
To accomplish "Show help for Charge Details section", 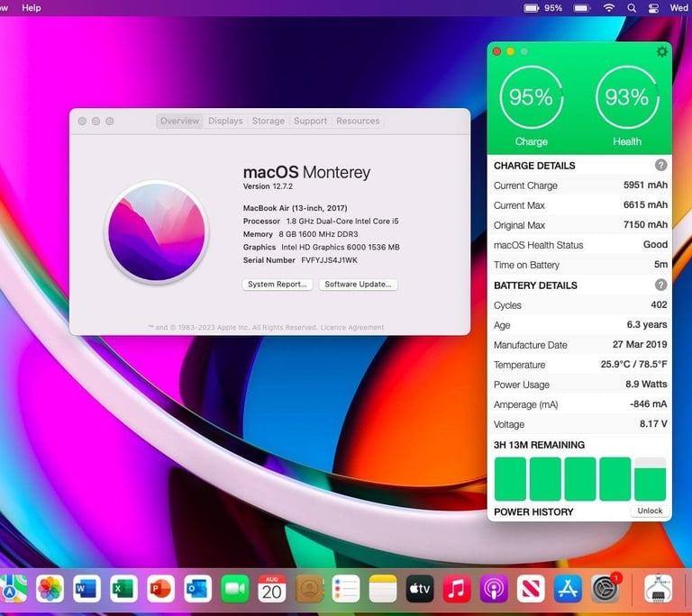I will tap(660, 165).
